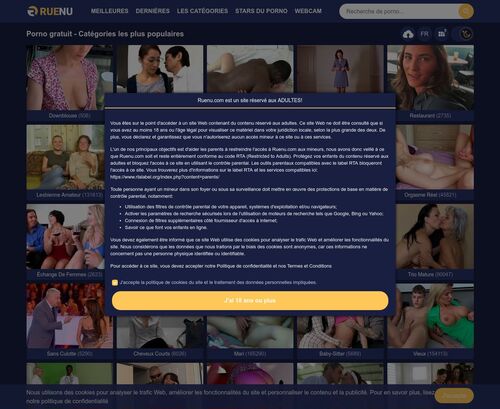Image resolution: width=500 pixels, height=409 pixels.
Task: Open the WEBCAM menu item
Action: pos(308,11)
